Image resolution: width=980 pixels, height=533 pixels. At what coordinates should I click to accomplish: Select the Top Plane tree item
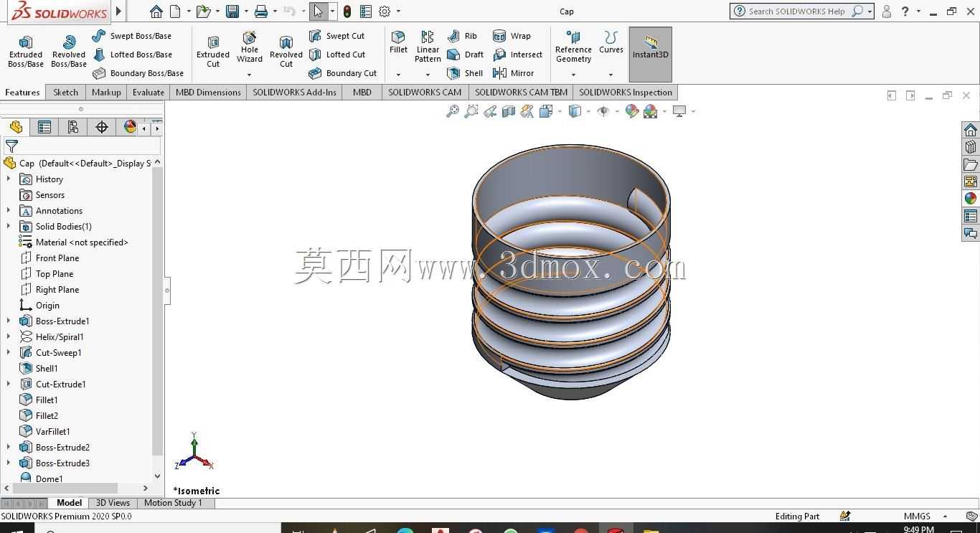tap(55, 274)
